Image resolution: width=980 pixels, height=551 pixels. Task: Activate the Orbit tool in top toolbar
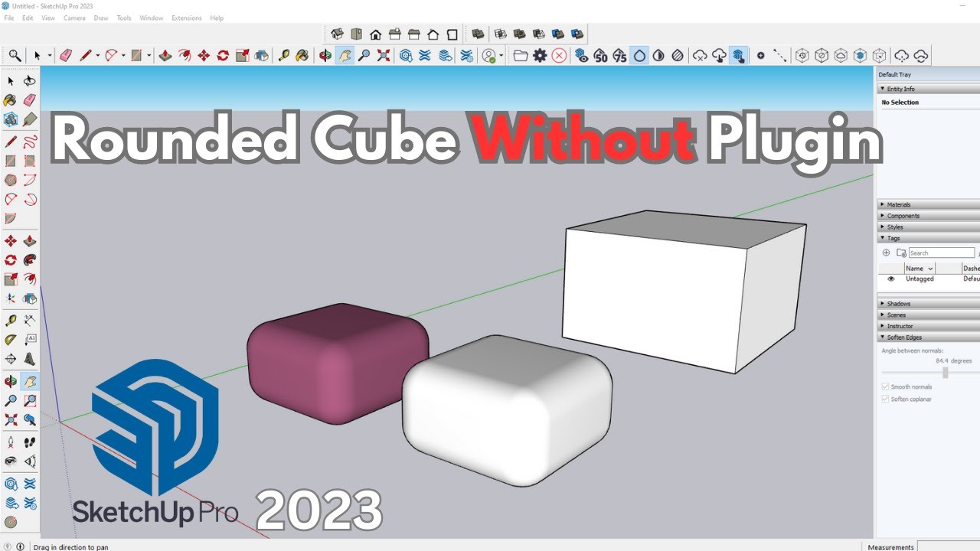(x=325, y=56)
